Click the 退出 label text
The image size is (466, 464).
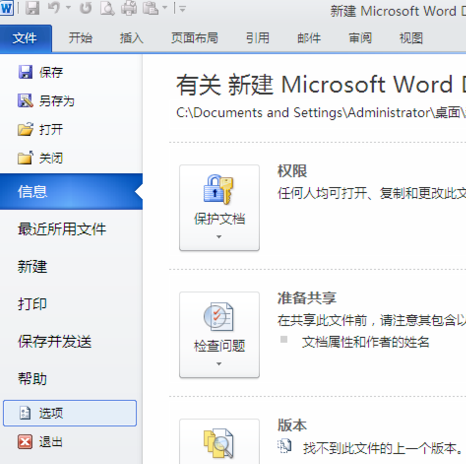[x=51, y=442]
